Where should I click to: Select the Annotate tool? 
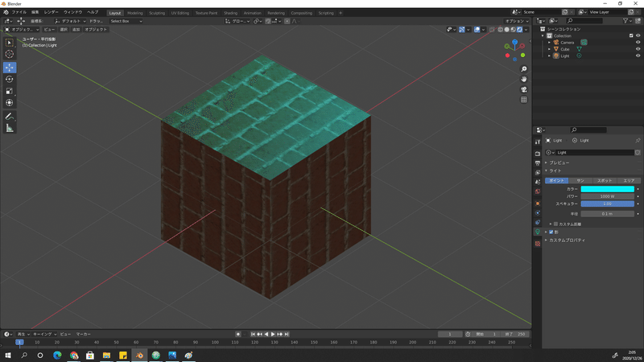point(10,117)
